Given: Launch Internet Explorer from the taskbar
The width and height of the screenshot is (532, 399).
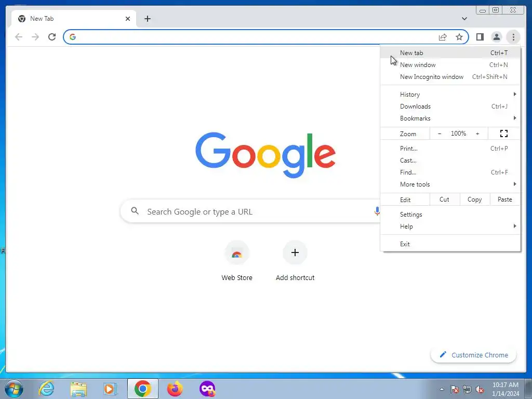Looking at the screenshot, I should 46,389.
